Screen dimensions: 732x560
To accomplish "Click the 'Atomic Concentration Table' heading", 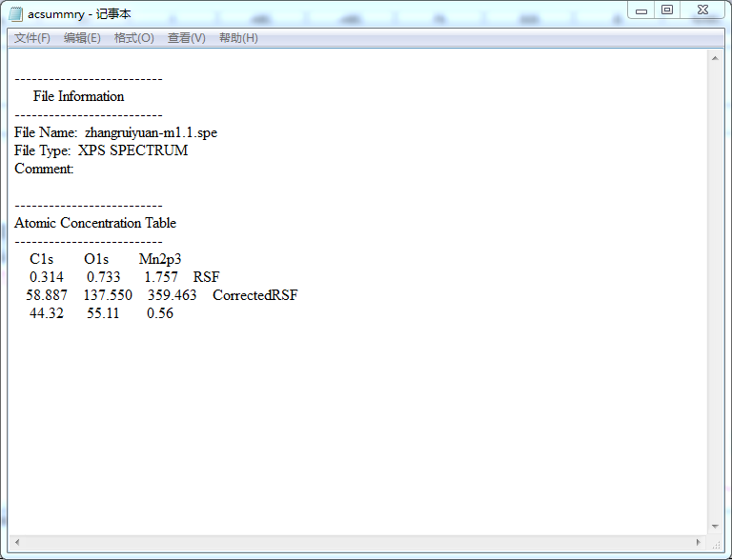I will pos(95,223).
